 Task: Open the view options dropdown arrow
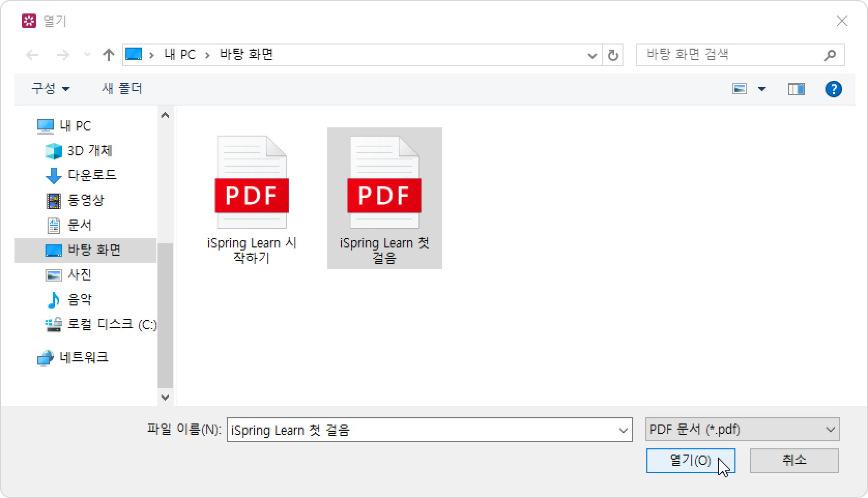pyautogui.click(x=762, y=89)
